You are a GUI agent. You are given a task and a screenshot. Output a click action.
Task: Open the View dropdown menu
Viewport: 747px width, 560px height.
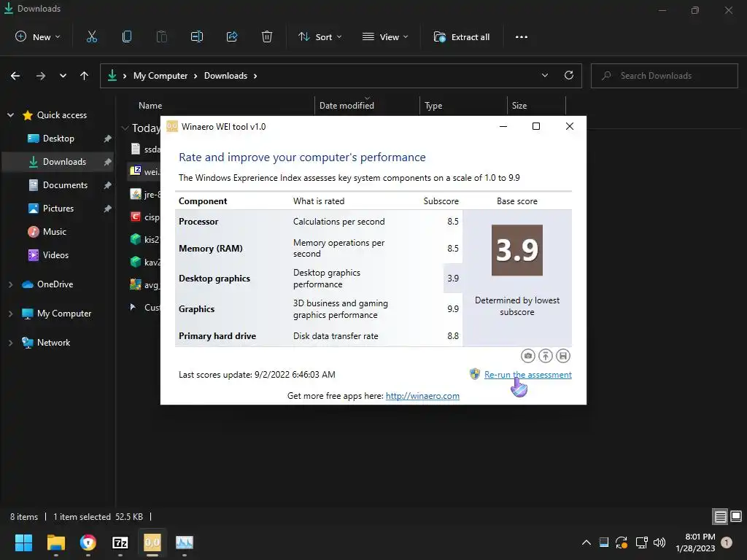[385, 37]
